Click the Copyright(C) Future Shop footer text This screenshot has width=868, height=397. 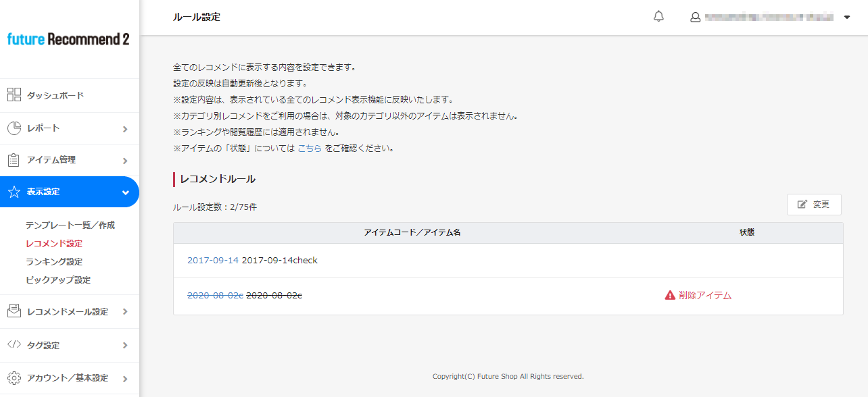[508, 376]
